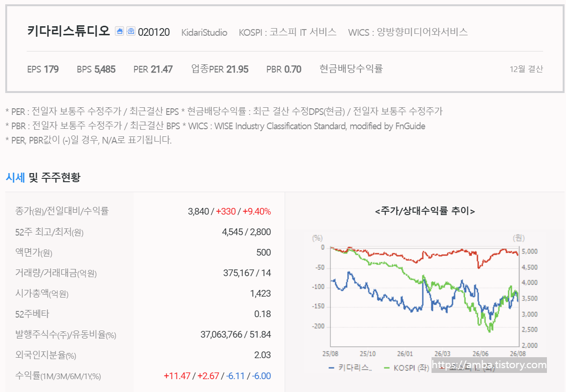This screenshot has height=392, width=566.
Task: Click the 발행주식수/유동비율 row label
Action: pos(65,335)
